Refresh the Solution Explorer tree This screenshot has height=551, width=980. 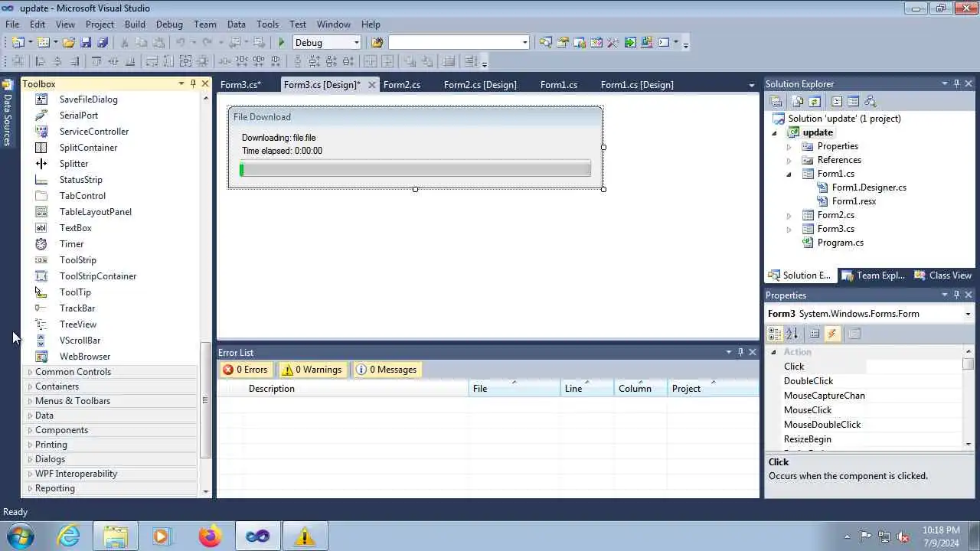tap(815, 101)
